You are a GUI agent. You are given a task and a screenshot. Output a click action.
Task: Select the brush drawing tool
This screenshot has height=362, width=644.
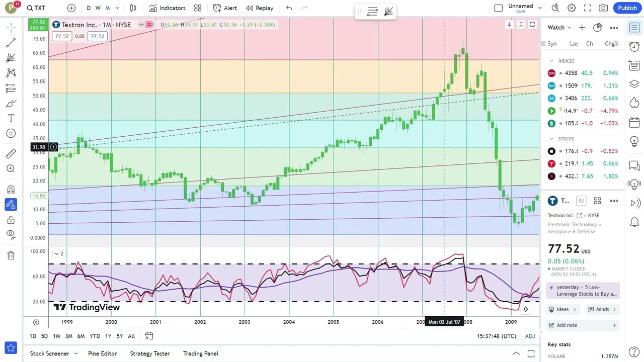point(11,103)
